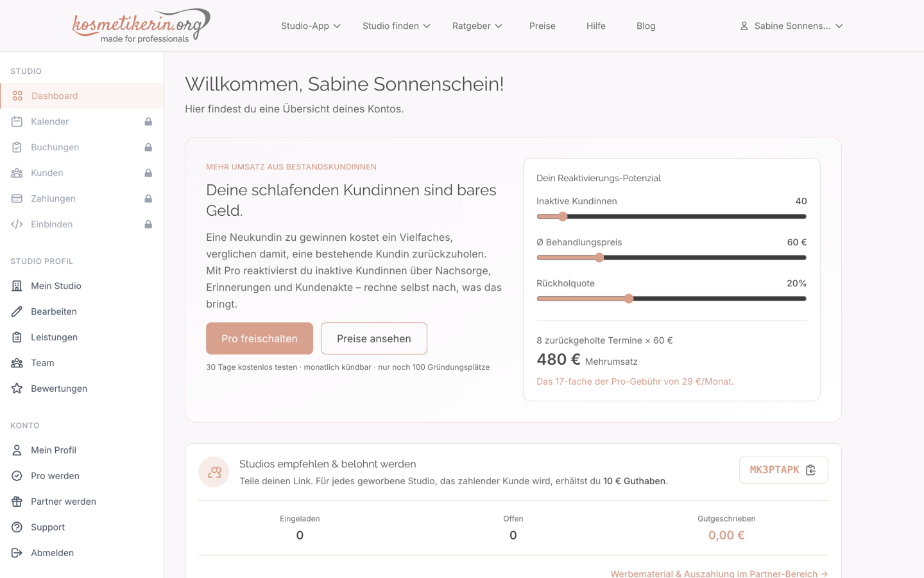The width and height of the screenshot is (924, 578).
Task: Click the Mein Studio building icon
Action: coord(17,286)
